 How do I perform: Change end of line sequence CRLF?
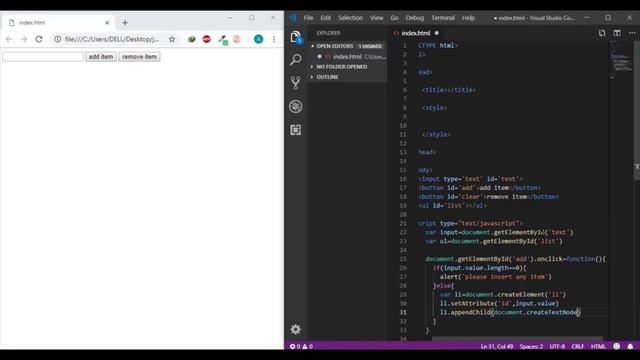(578, 346)
